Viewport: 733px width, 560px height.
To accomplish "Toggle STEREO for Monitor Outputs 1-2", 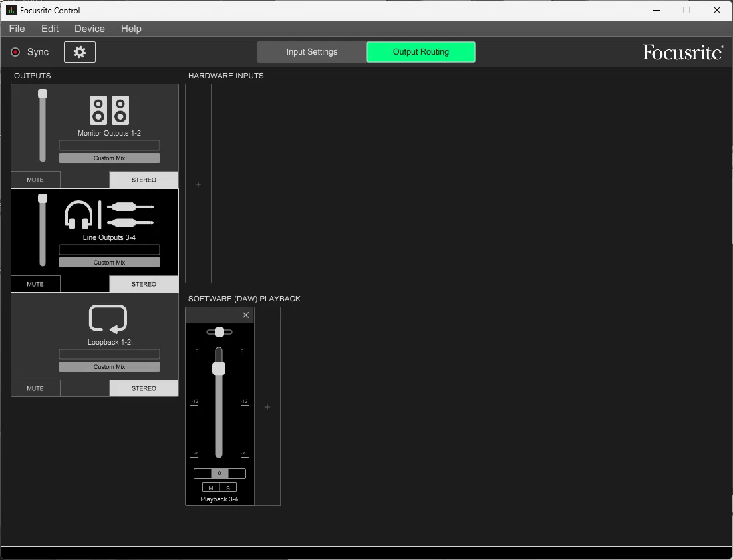I will pos(144,180).
